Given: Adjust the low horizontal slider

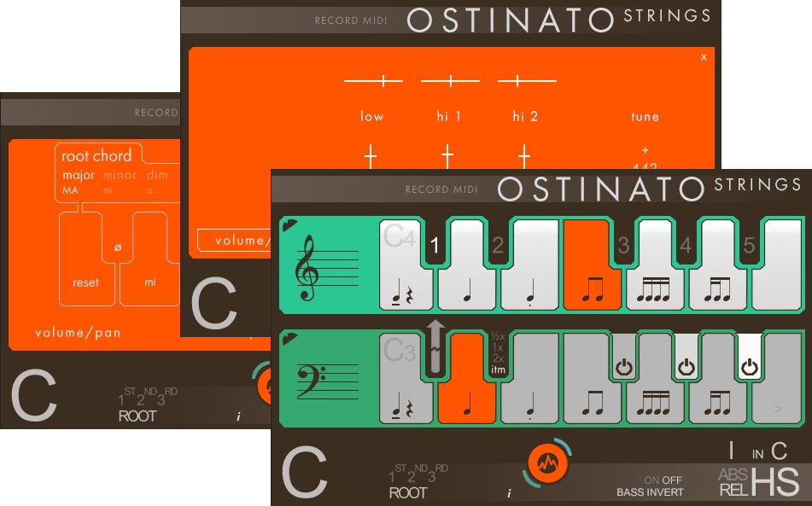Looking at the screenshot, I should pos(373,81).
